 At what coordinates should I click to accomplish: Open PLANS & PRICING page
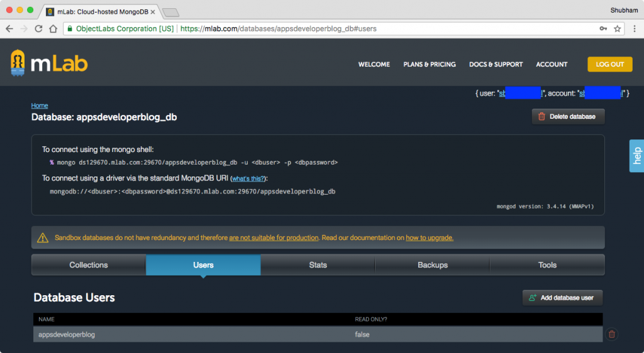(x=430, y=64)
